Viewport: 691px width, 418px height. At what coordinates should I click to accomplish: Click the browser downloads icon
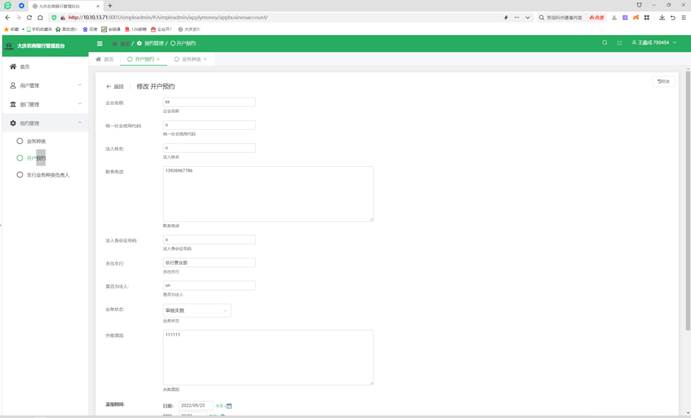[661, 17]
